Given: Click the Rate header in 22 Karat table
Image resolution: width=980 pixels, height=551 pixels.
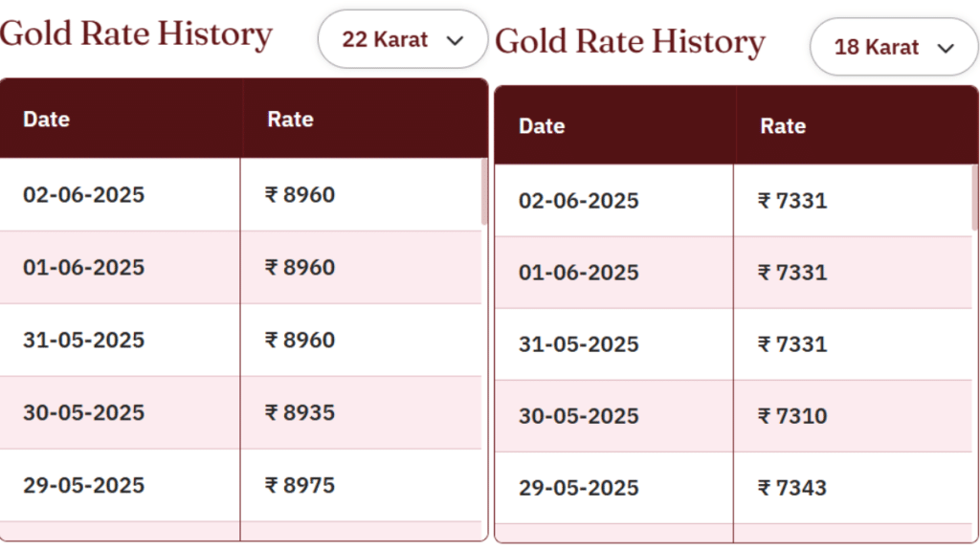Looking at the screenshot, I should [x=290, y=119].
